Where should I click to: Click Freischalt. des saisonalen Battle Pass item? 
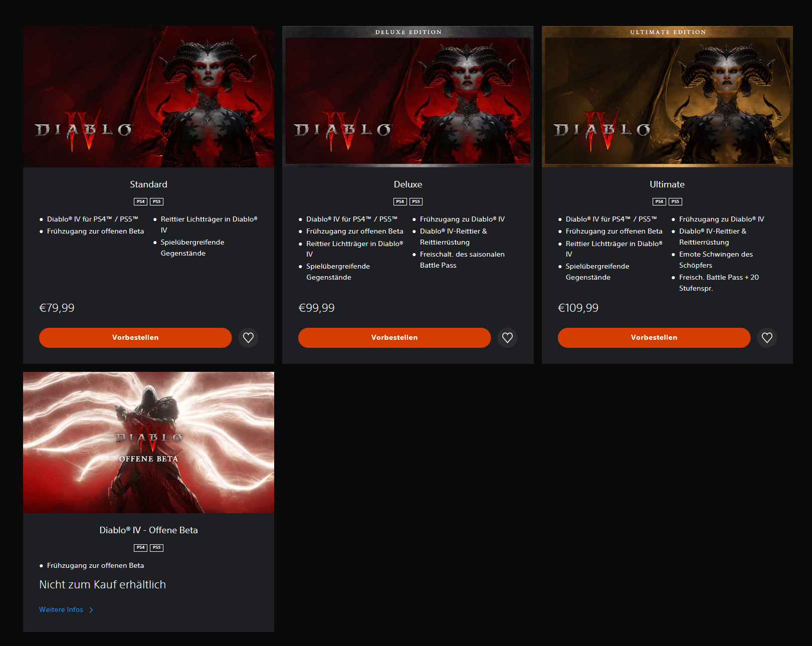[462, 260]
